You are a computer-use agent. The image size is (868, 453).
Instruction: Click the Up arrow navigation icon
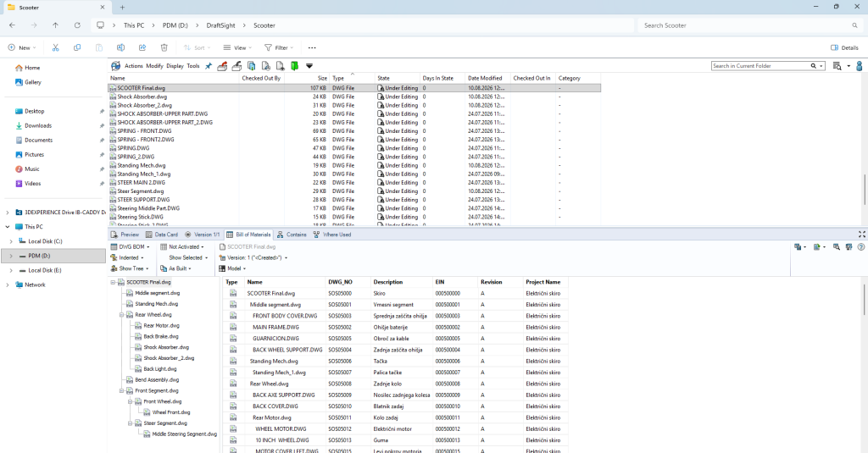click(x=55, y=25)
